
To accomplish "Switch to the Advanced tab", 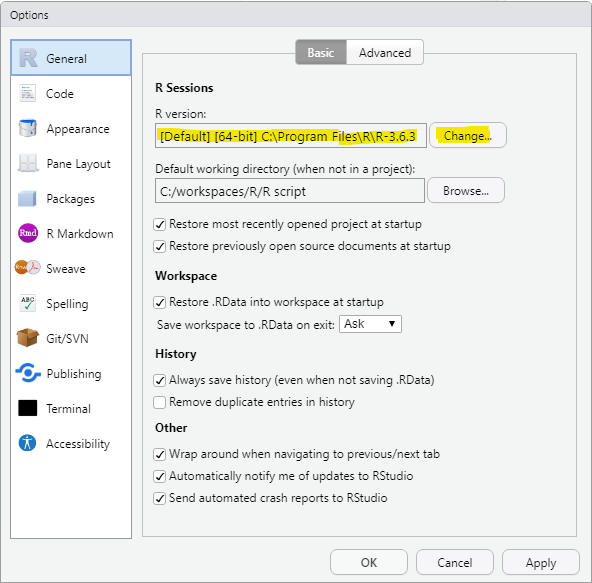I will tap(385, 52).
